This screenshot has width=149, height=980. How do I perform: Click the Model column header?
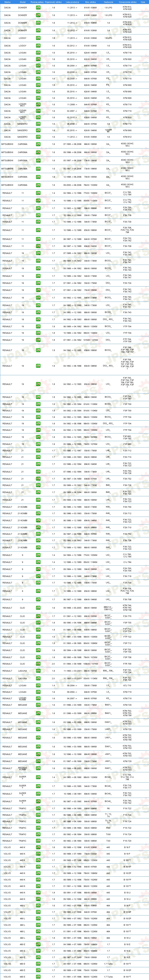pos(22,2)
